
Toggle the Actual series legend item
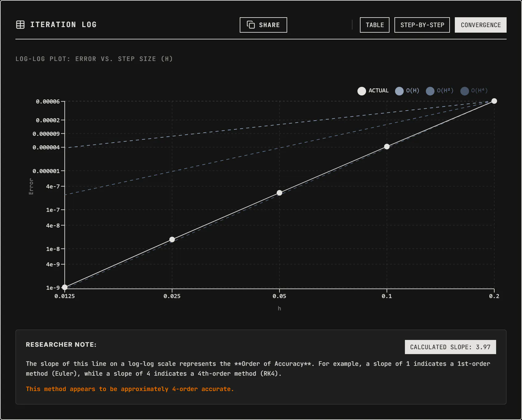tap(373, 91)
